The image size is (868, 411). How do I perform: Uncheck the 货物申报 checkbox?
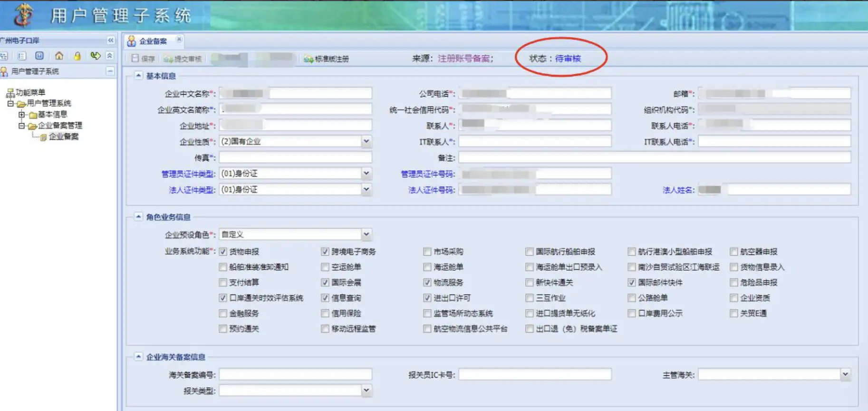point(223,252)
